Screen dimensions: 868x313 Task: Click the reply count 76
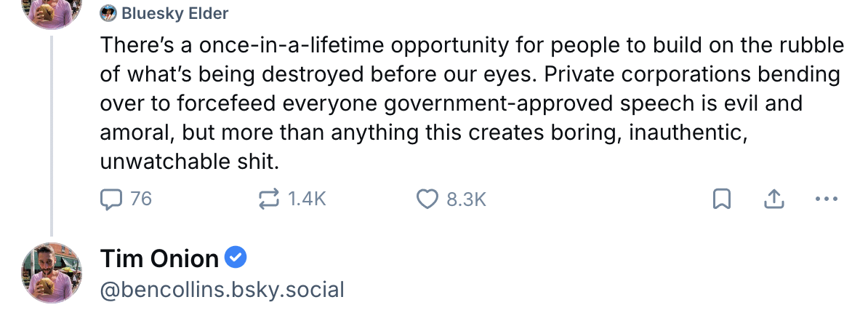click(141, 199)
